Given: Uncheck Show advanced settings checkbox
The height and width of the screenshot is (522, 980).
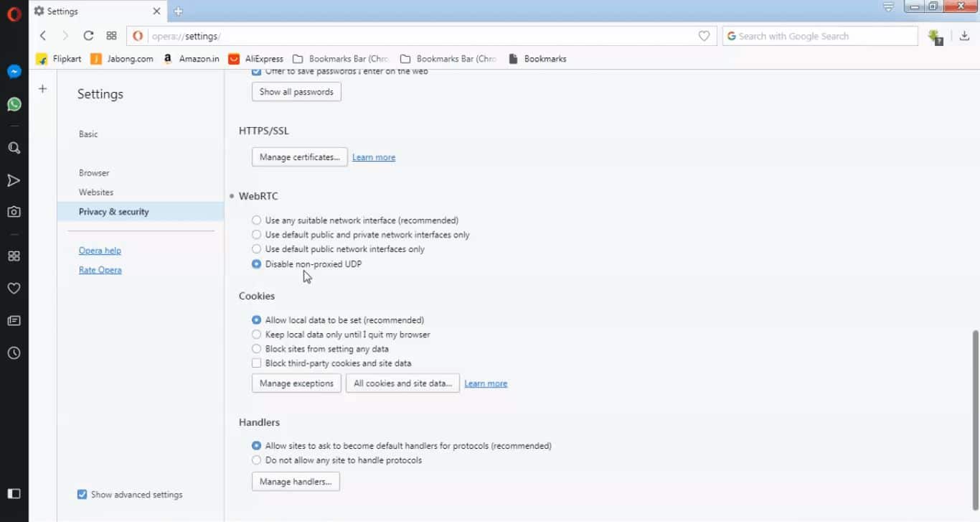Looking at the screenshot, I should (x=83, y=495).
